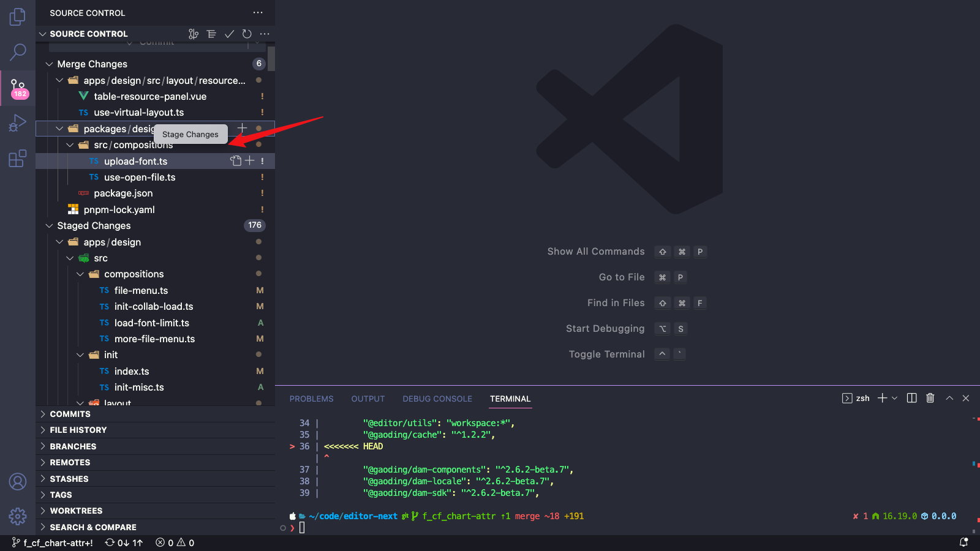980x551 pixels.
Task: Expand the FILE HISTORY section
Action: pos(155,430)
